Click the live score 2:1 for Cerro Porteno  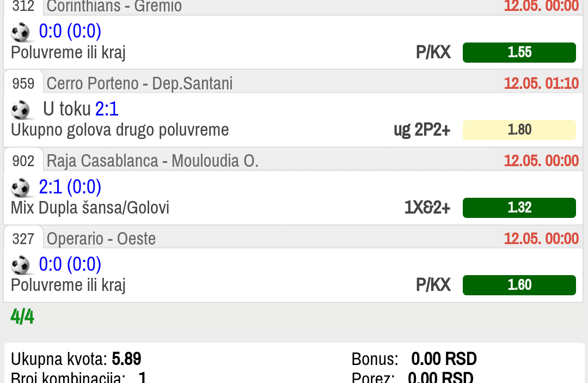pyautogui.click(x=107, y=109)
